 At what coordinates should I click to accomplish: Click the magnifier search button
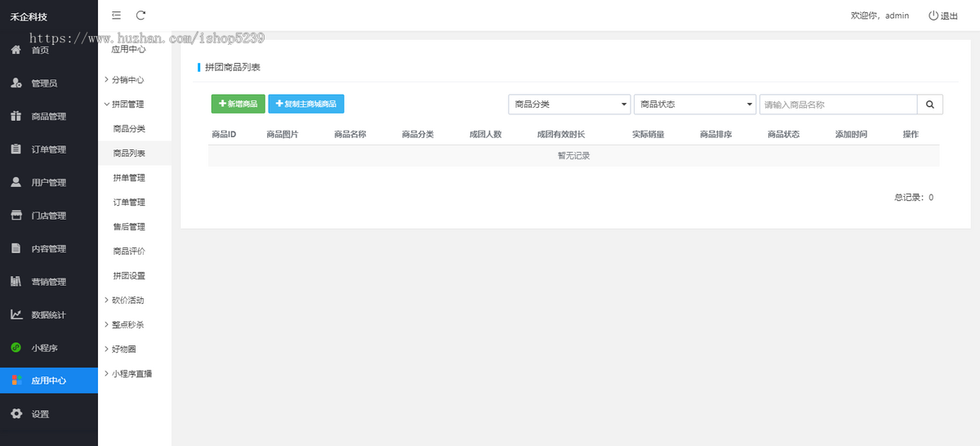pyautogui.click(x=930, y=105)
